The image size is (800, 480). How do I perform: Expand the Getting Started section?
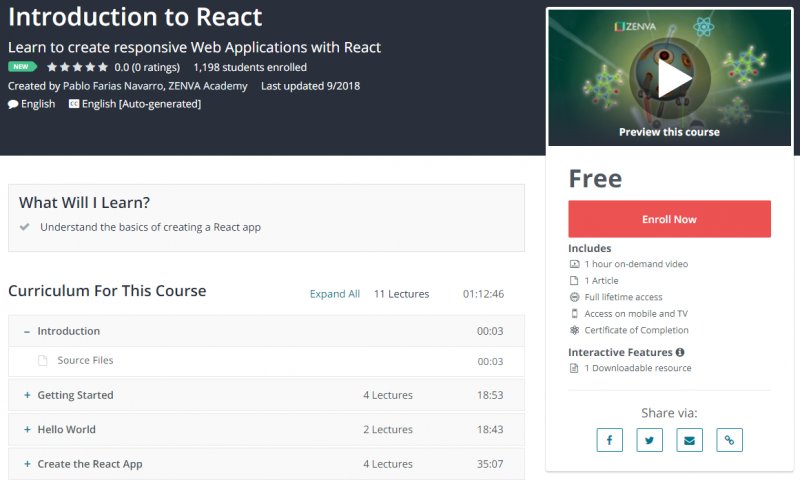coord(27,395)
